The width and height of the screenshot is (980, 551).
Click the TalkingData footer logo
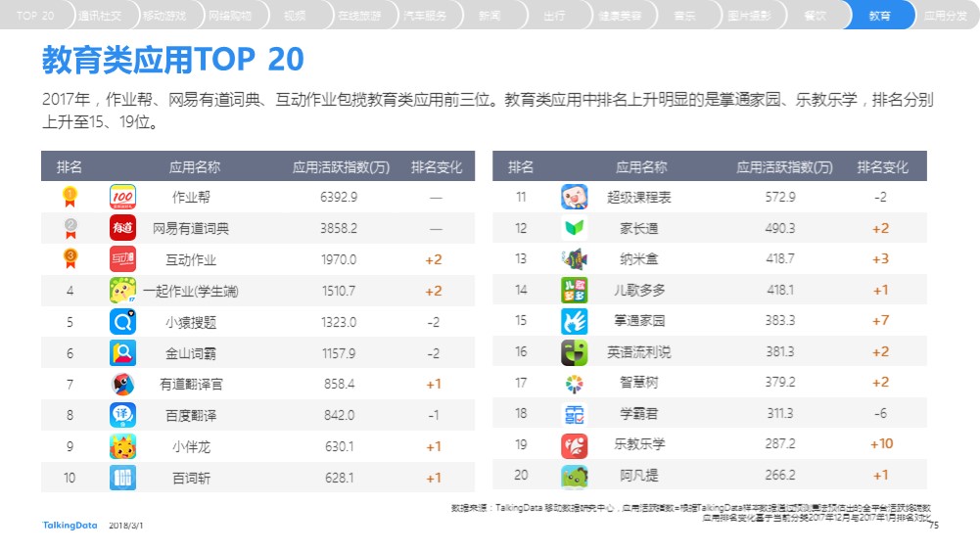tap(70, 526)
